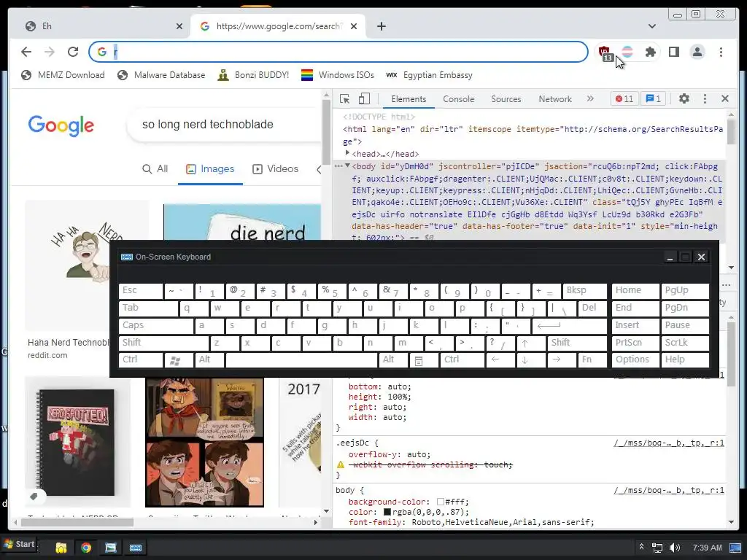Open the Extensions puzzle piece menu
This screenshot has height=560, width=747.
[x=650, y=52]
